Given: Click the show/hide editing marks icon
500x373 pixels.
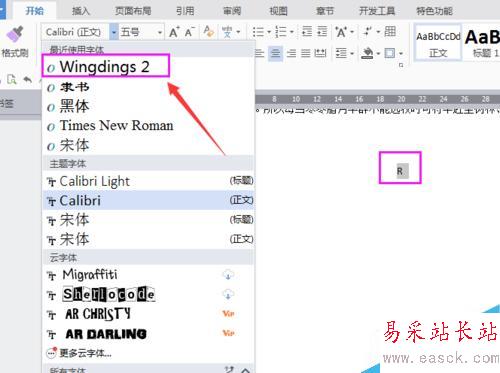Looking at the screenshot, I should click(368, 32).
